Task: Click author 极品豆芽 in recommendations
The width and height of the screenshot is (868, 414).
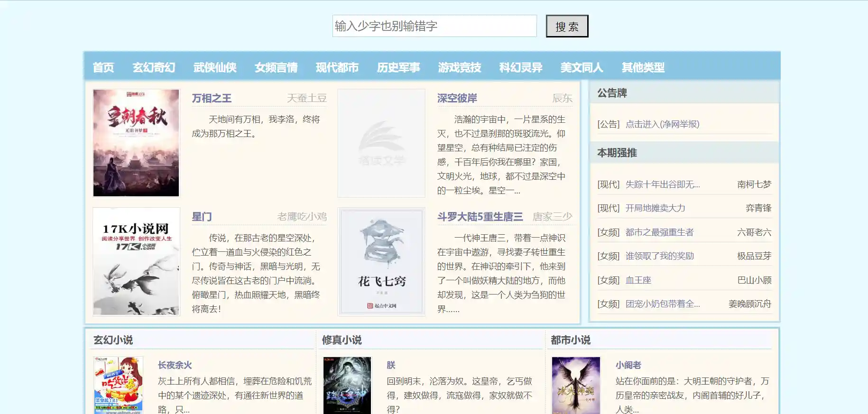Action: coord(754,256)
